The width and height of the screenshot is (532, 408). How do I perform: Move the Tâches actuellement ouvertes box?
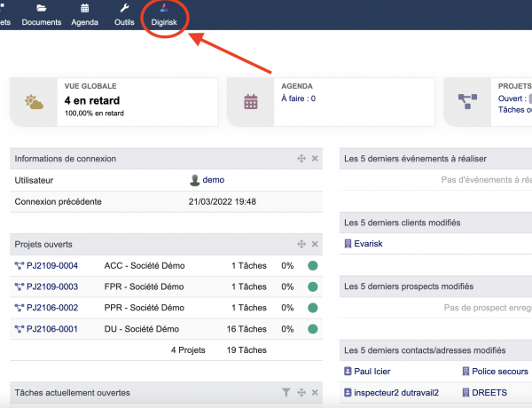[x=301, y=392]
